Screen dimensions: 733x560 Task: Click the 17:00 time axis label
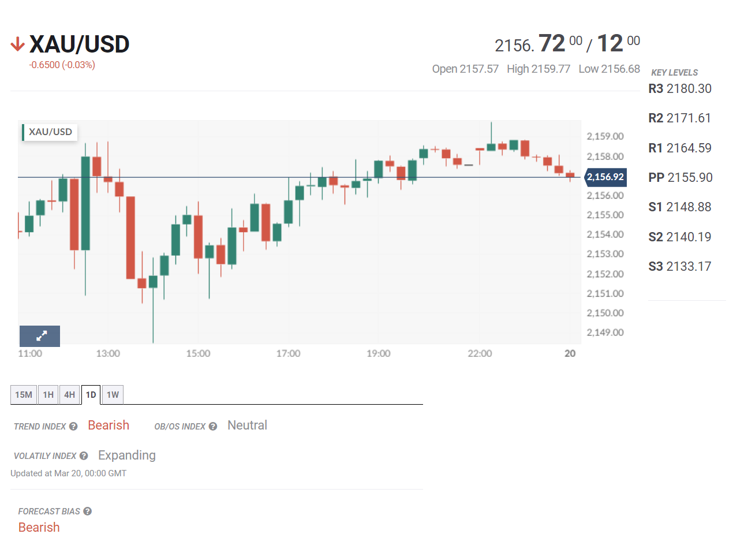tap(288, 353)
